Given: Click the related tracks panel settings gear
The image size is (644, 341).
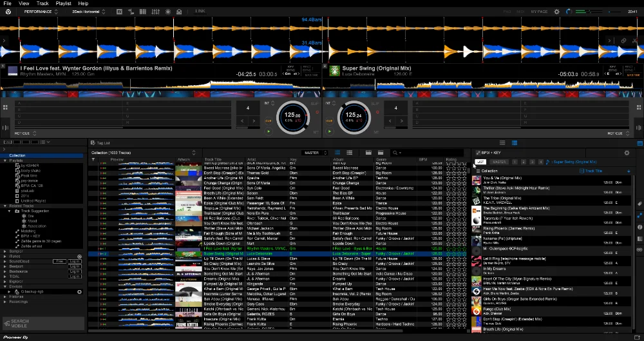Looking at the screenshot, I should click(627, 153).
